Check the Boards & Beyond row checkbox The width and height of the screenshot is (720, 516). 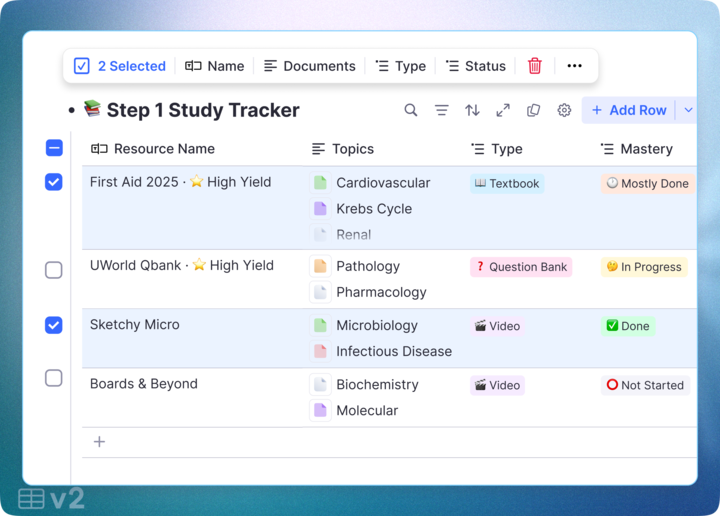click(x=54, y=378)
